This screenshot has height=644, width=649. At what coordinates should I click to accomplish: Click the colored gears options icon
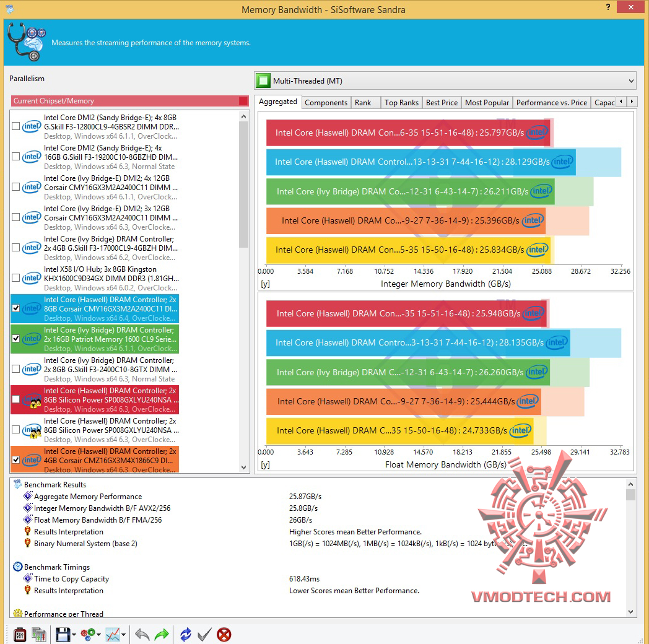[x=88, y=634]
